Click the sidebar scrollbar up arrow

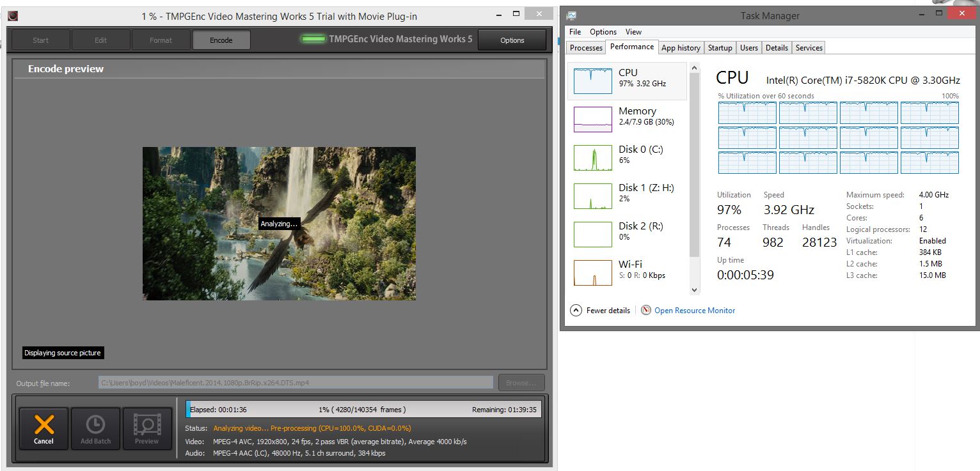click(695, 67)
